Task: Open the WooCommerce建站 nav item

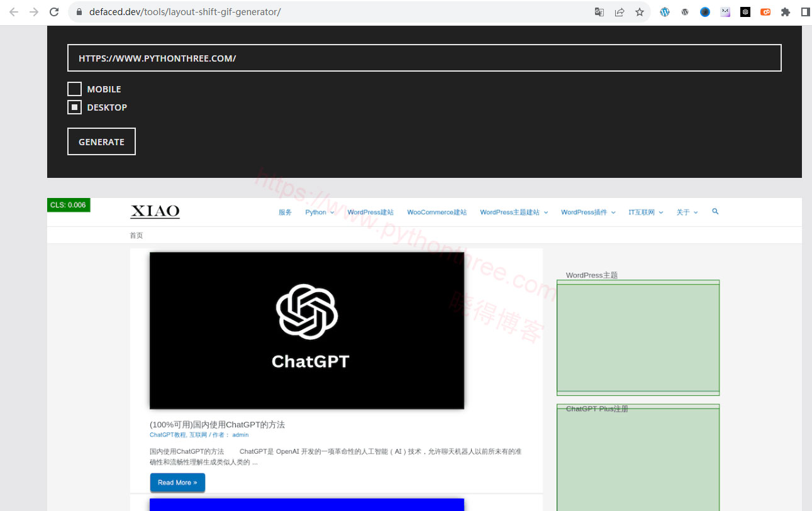Action: coord(437,212)
